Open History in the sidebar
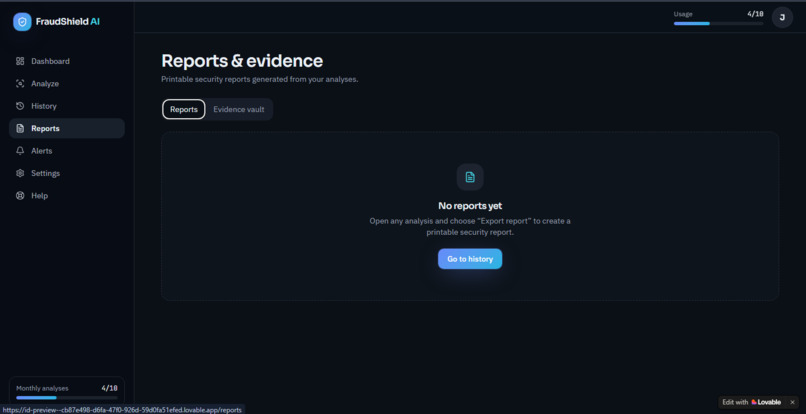 67,106
